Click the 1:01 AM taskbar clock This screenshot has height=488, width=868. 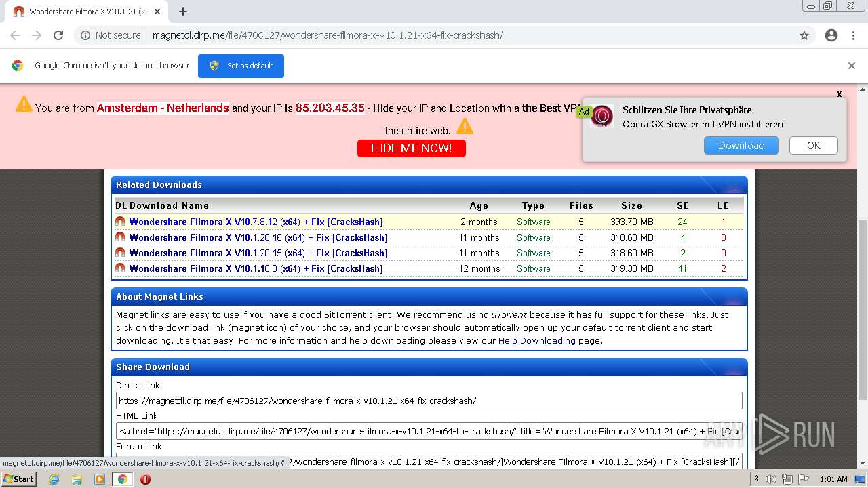833,479
